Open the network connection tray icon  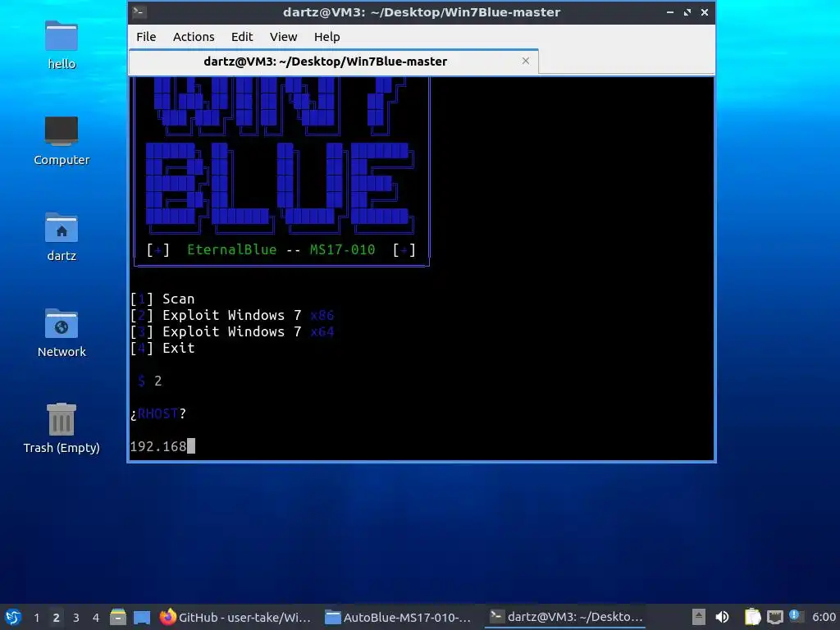tap(775, 617)
